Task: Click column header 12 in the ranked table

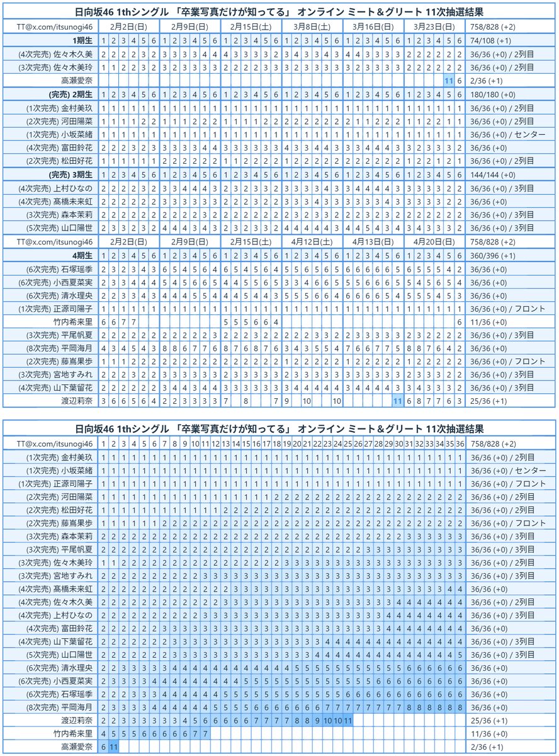Action: point(215,445)
